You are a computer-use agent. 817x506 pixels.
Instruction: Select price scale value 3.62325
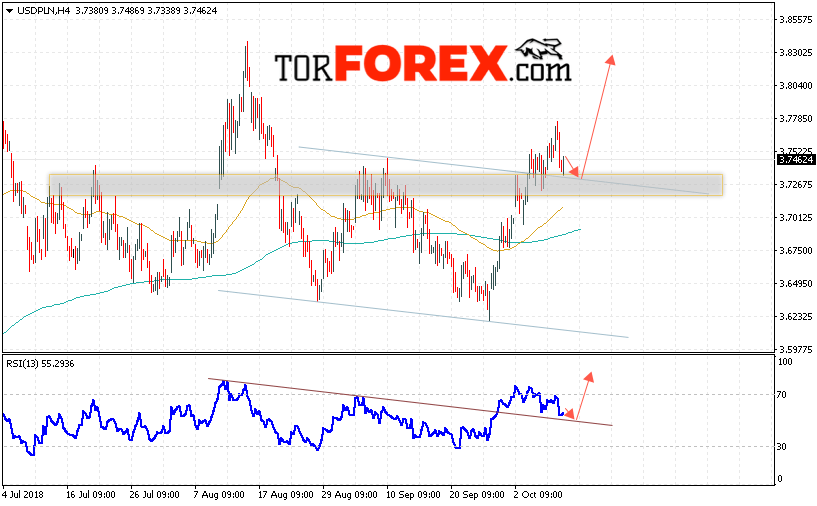pyautogui.click(x=796, y=316)
